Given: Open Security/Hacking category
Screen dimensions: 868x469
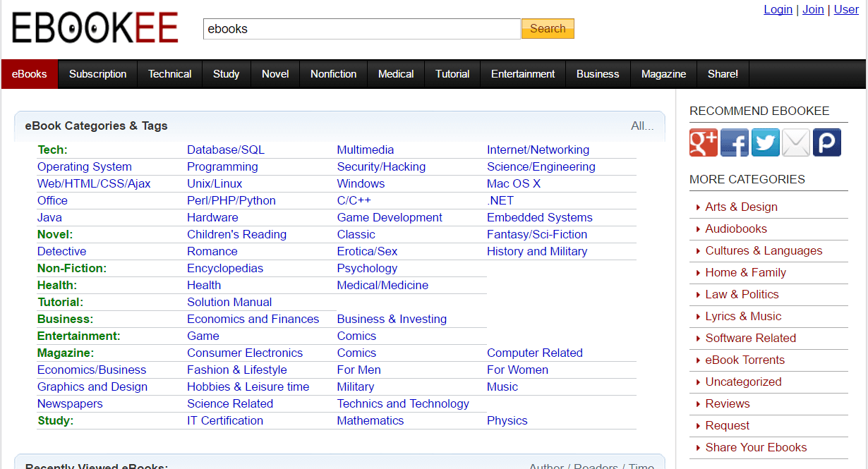Looking at the screenshot, I should (381, 166).
